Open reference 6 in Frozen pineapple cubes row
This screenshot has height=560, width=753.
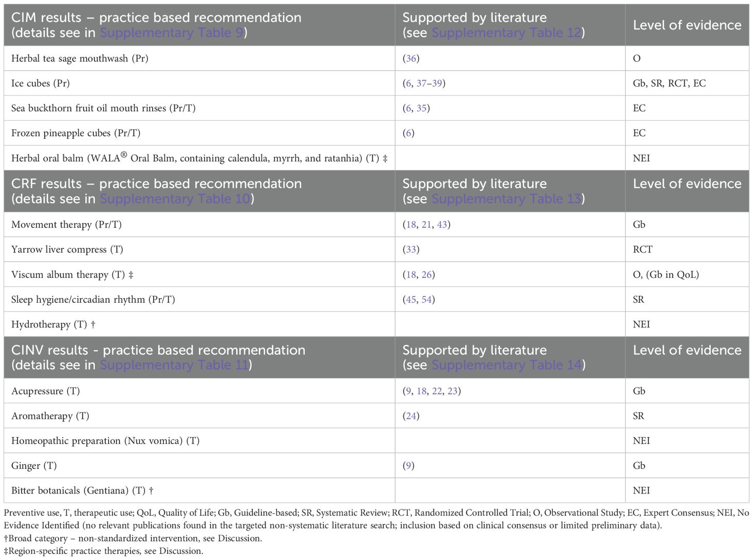click(408, 133)
